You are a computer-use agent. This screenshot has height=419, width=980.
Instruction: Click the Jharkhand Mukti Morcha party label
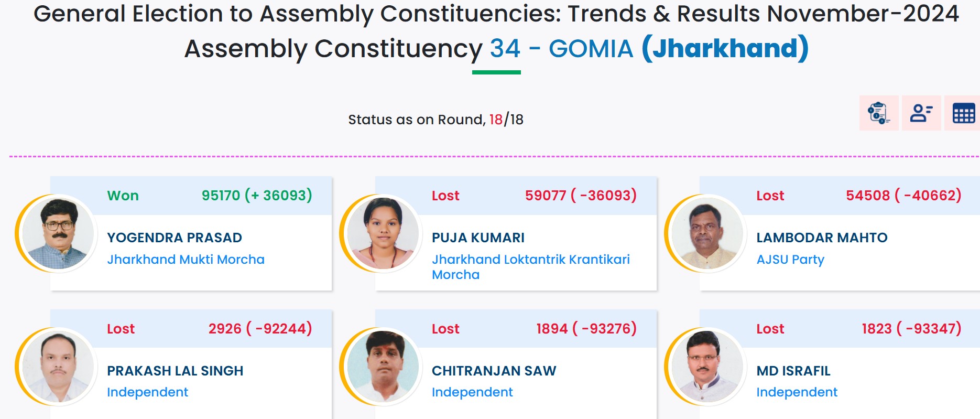(x=186, y=260)
